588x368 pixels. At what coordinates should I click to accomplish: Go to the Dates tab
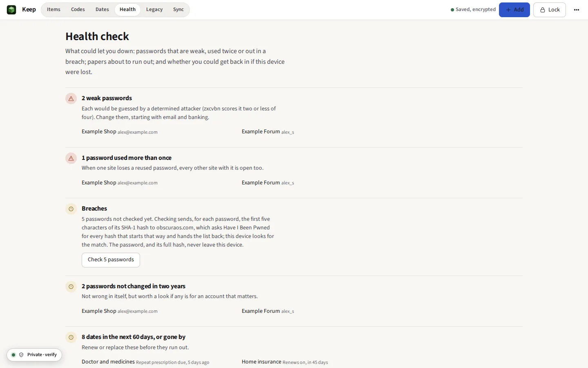point(102,9)
